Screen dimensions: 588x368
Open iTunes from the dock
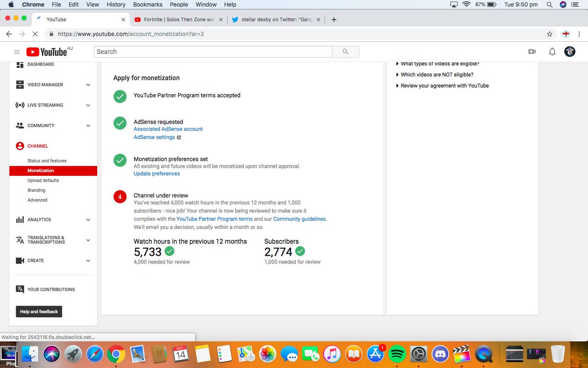[332, 354]
